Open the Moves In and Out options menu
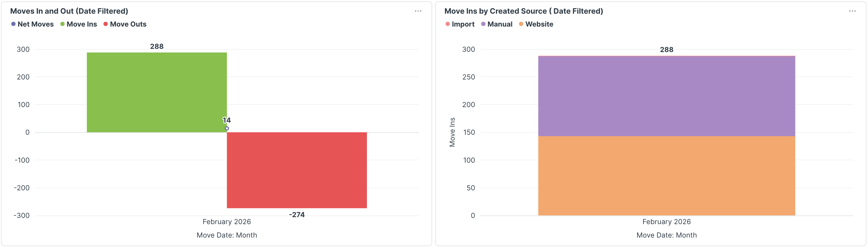The width and height of the screenshot is (868, 248). 418,11
